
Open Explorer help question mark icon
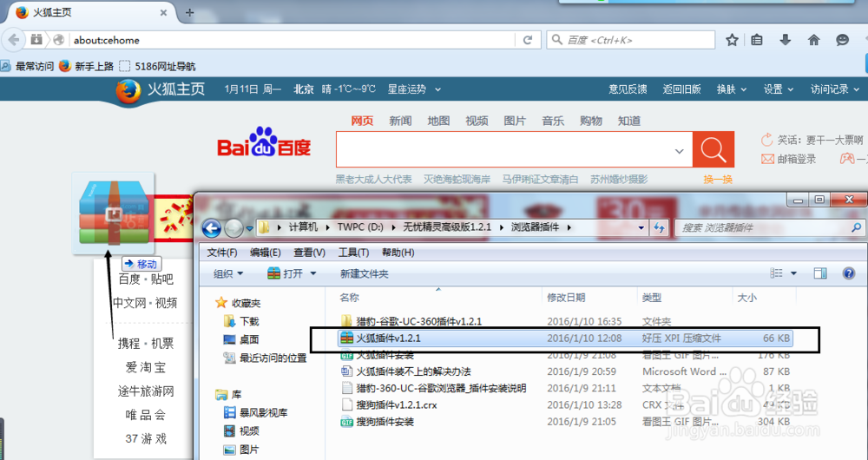848,273
